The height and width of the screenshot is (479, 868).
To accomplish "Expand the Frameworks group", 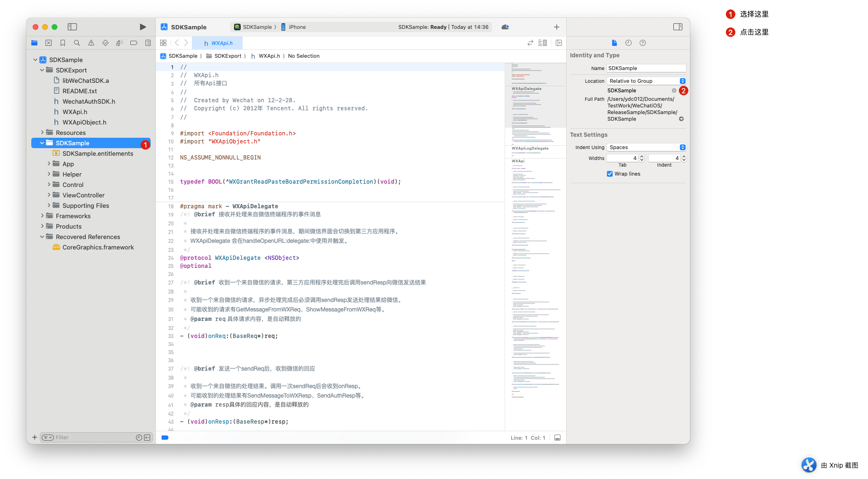I will 42,216.
